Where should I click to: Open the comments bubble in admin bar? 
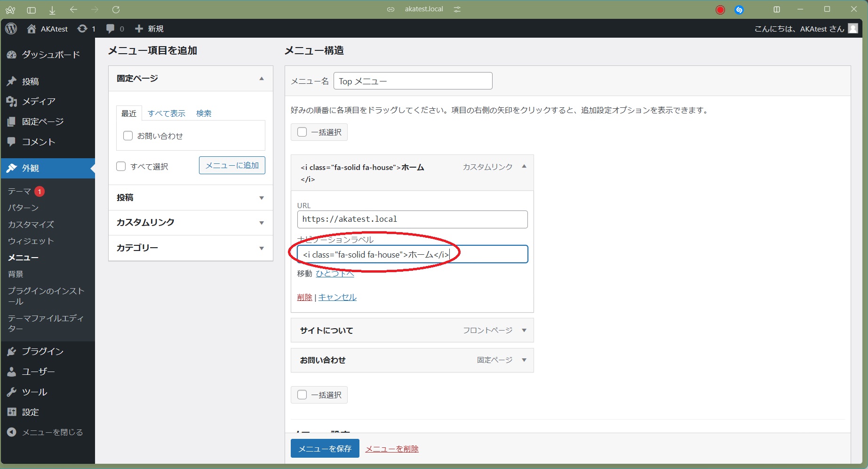pos(111,29)
